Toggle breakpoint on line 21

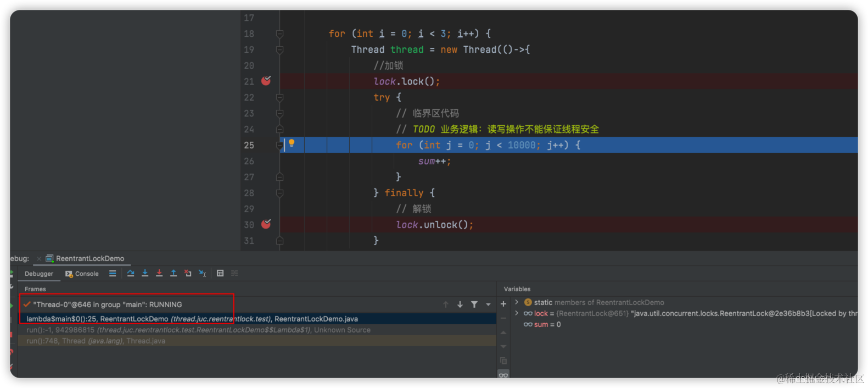coord(266,81)
